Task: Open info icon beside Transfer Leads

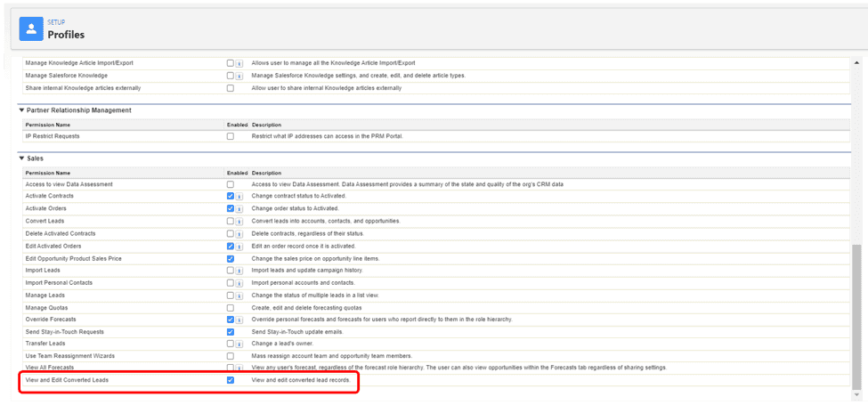Action: click(239, 344)
